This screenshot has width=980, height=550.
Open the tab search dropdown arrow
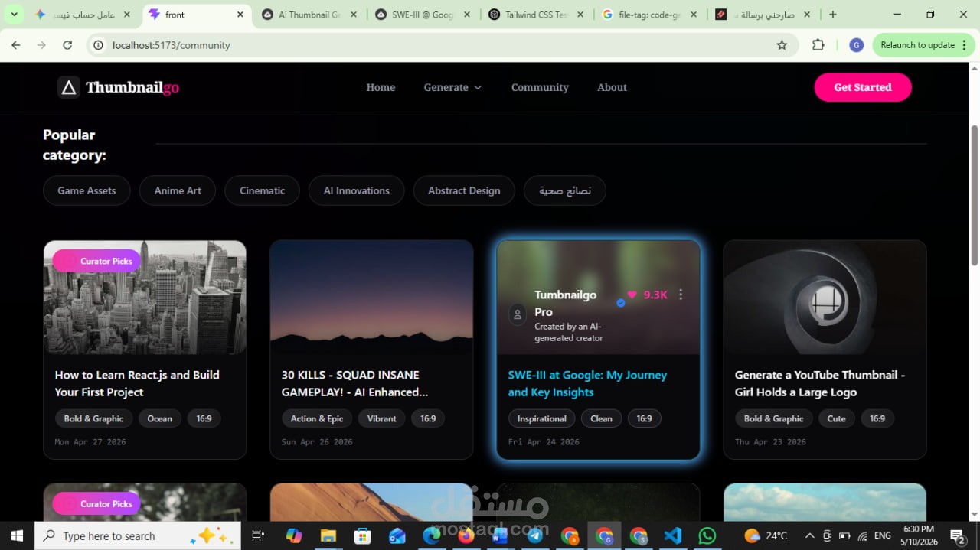14,15
